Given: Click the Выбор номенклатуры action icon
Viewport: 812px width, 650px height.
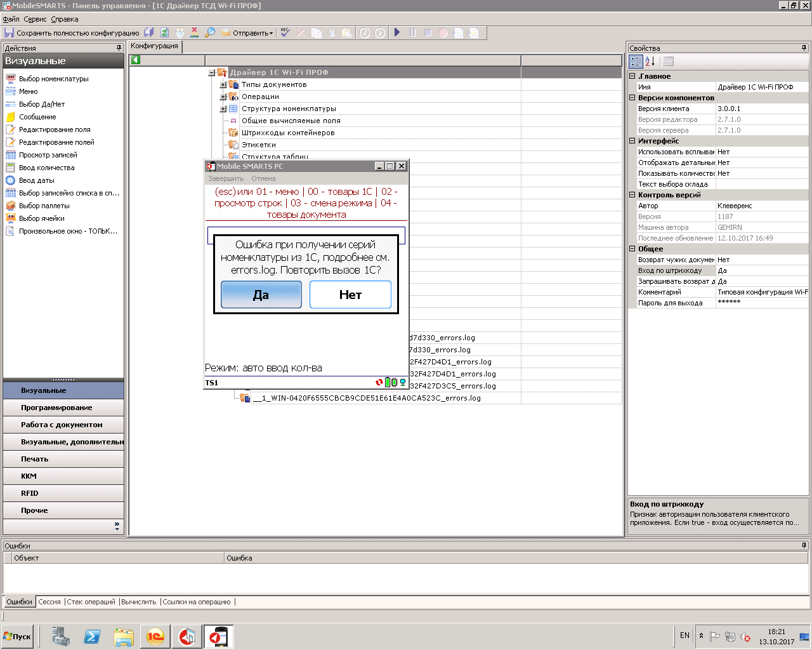Looking at the screenshot, I should [x=11, y=79].
